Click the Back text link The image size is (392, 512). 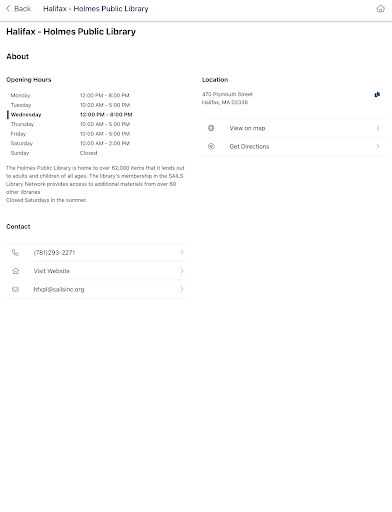coord(22,9)
